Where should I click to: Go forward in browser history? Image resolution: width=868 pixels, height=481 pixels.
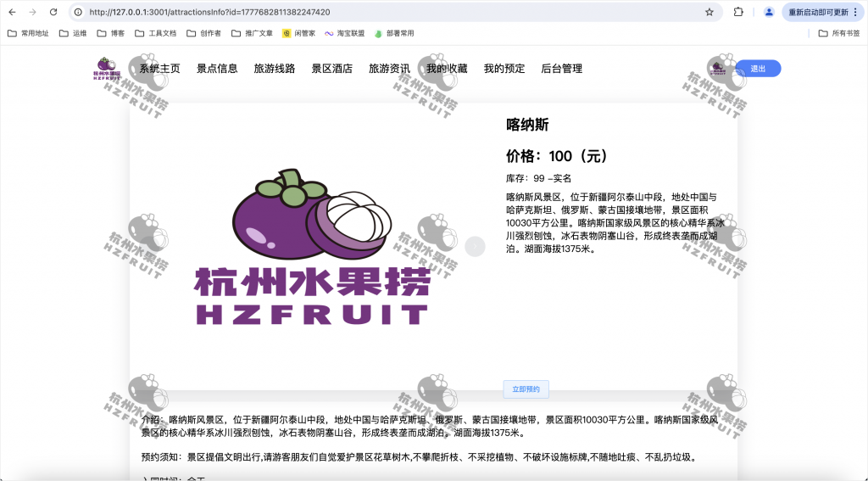point(33,12)
